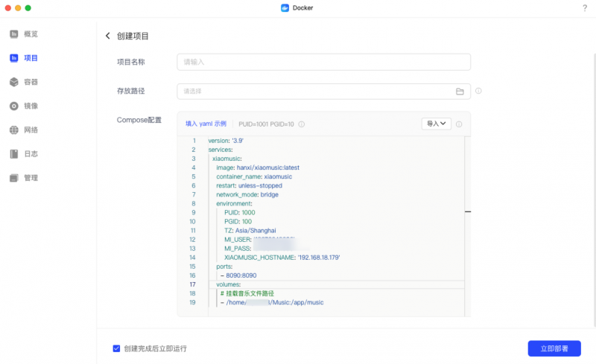Open the 概览 overview sidebar section
Screen dimensions: 596x364
(31, 34)
